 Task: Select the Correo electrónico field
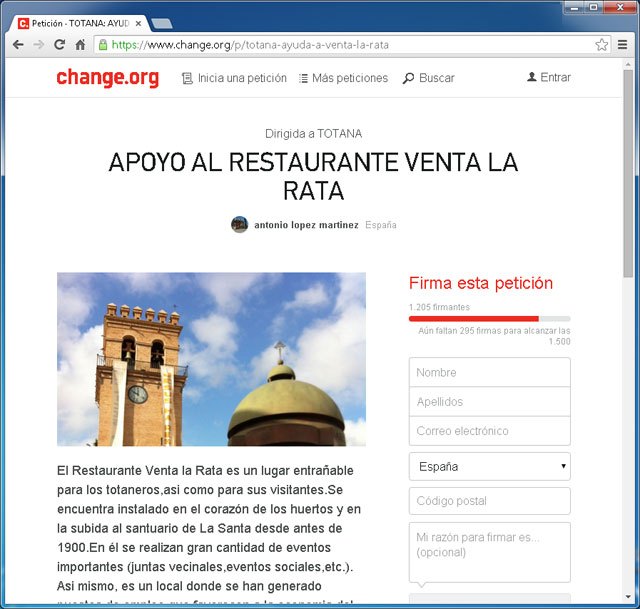(489, 431)
